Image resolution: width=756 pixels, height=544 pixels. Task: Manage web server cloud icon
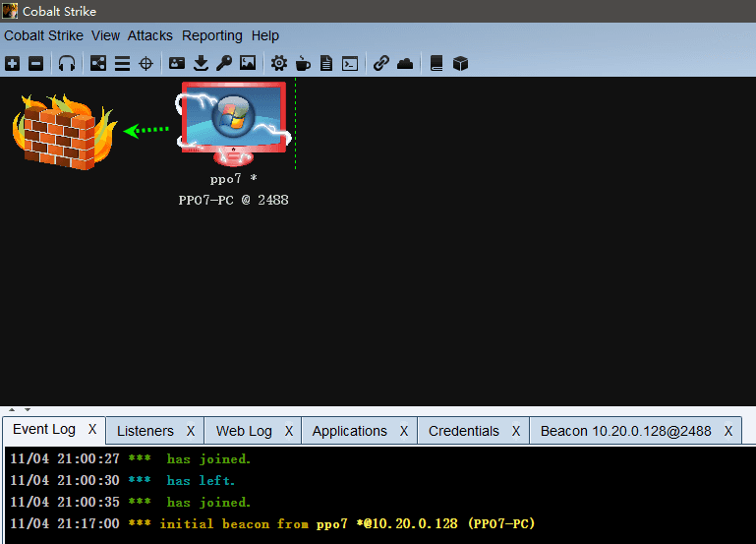405,63
